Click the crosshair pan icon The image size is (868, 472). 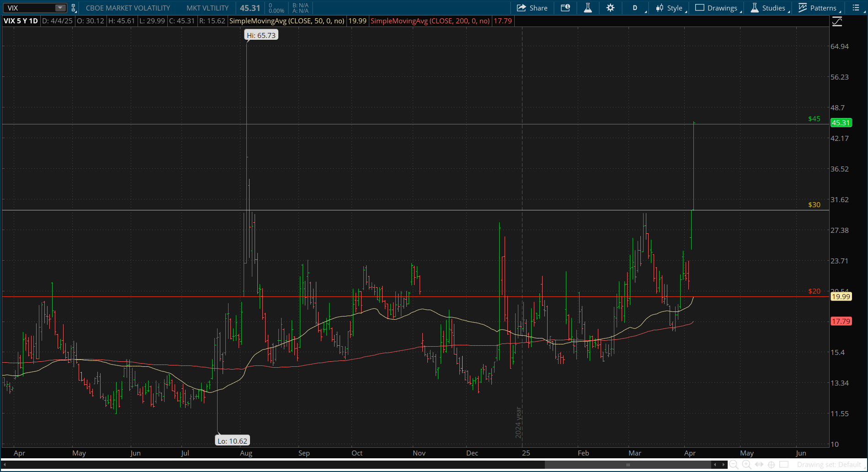coord(772,465)
